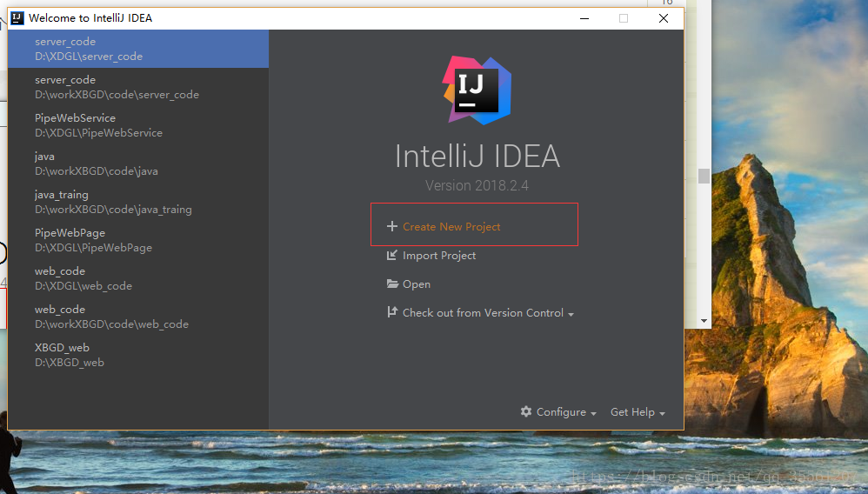Click the large IntelliJ IDEA logo
Image resolution: width=868 pixels, height=494 pixels.
pyautogui.click(x=477, y=90)
